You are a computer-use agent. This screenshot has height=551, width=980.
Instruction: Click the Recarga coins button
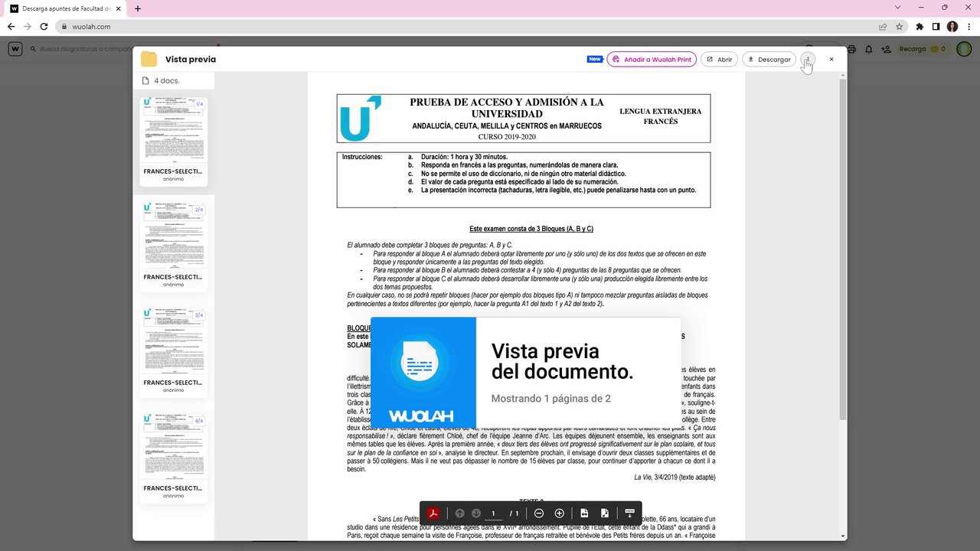pyautogui.click(x=922, y=49)
